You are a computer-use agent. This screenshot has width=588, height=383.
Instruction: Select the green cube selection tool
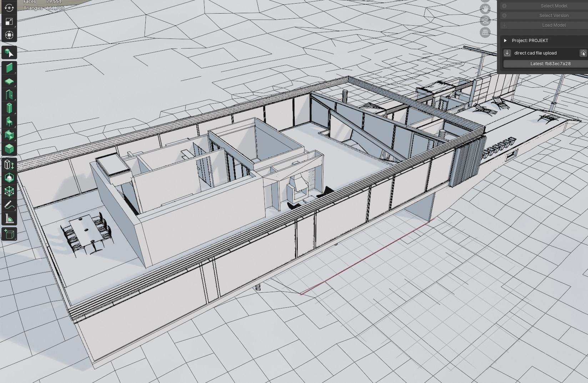click(x=9, y=53)
